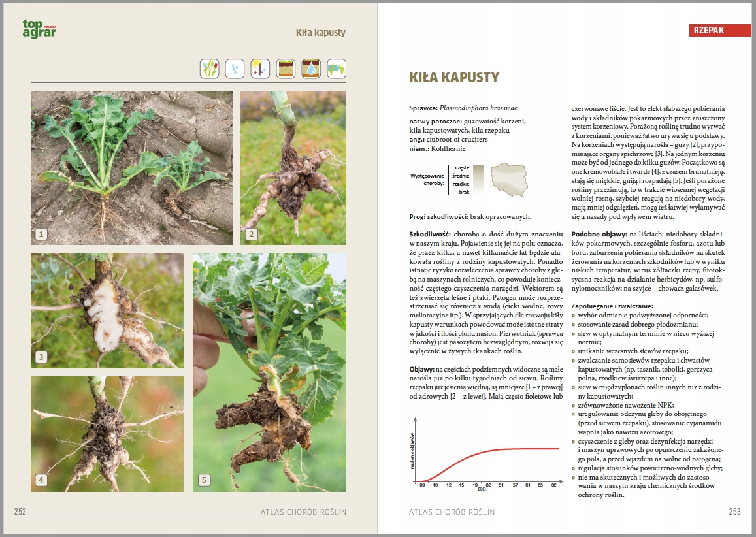Viewport: 756px width, 537px height.
Task: Click the Poland occurrence map
Action: pos(509,179)
